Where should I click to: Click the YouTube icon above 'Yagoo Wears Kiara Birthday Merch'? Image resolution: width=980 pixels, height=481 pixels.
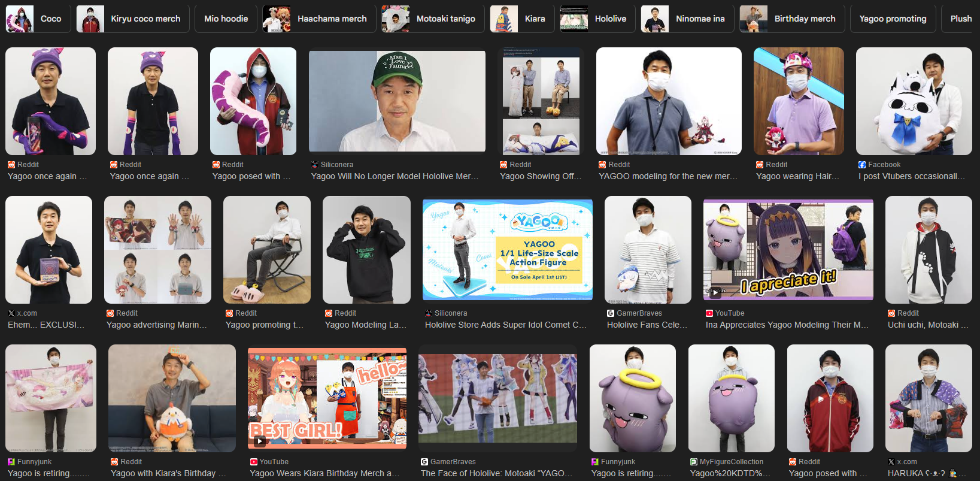[254, 462]
